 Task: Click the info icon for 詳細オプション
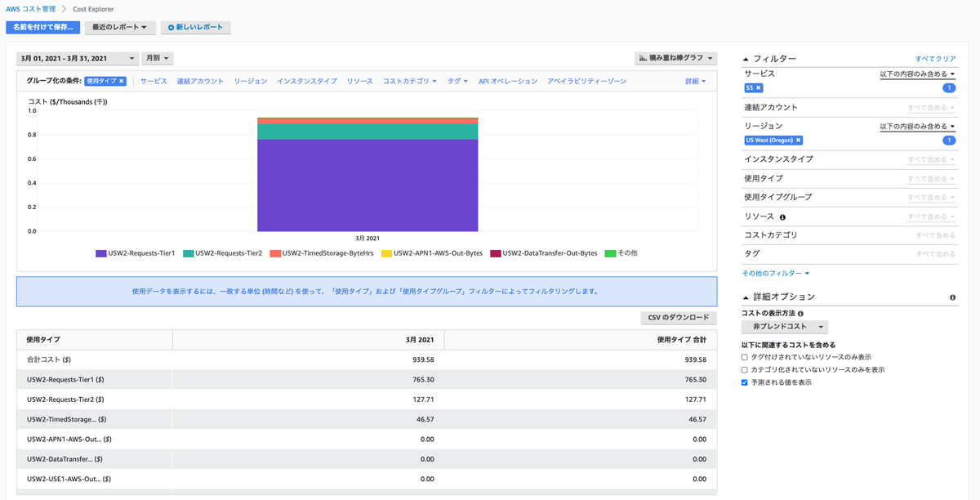(953, 297)
